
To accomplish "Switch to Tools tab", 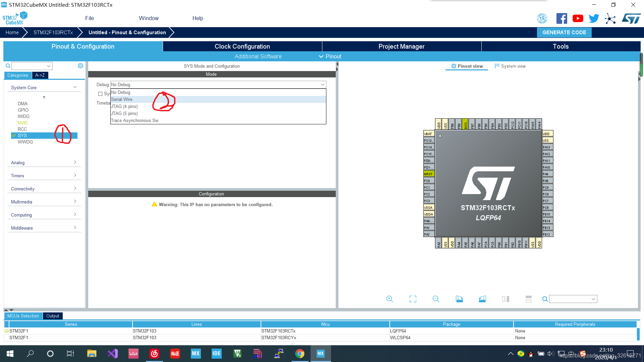I will pos(560,46).
